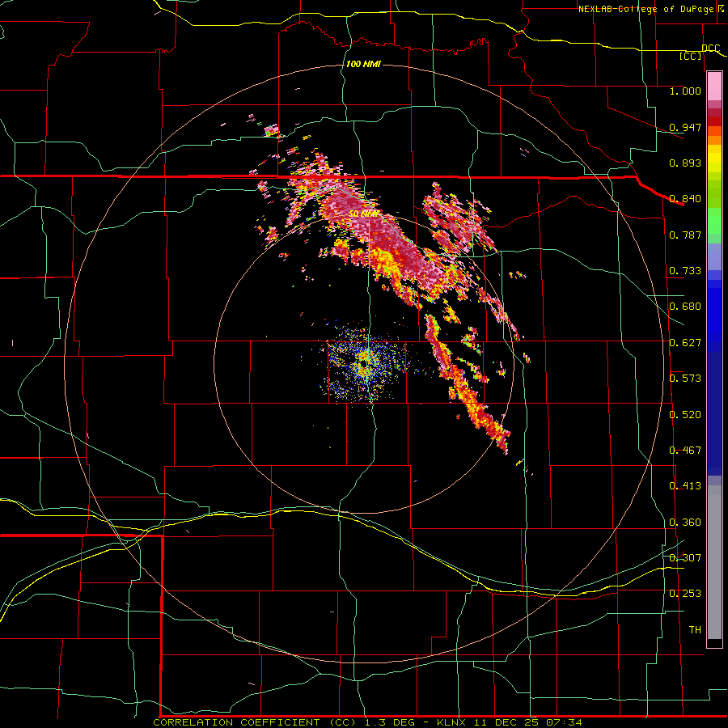Click the 0.253 legend value
This screenshot has width=728, height=728.
click(x=685, y=594)
